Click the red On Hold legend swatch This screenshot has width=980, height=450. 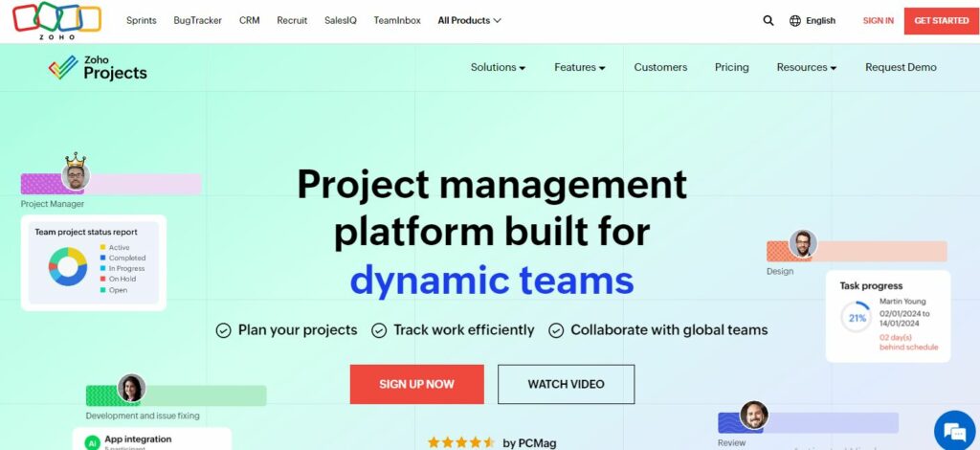102,279
